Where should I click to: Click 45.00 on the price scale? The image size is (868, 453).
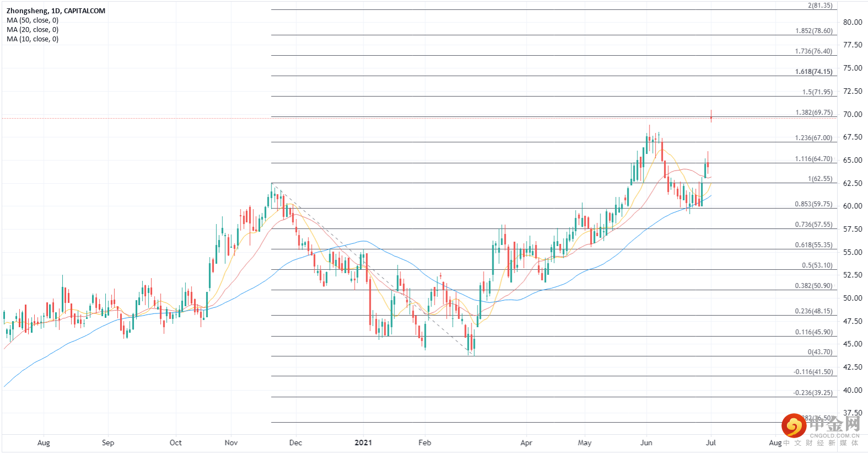pyautogui.click(x=853, y=344)
